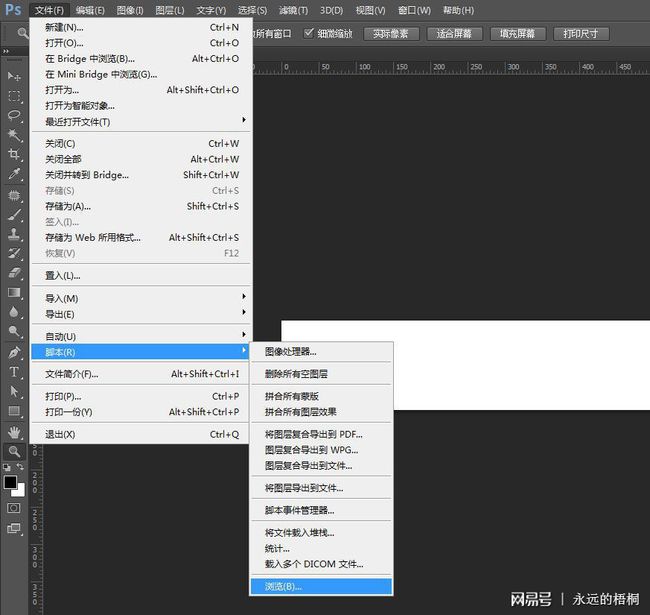Expand the toolbox double-arrow handle
Screen dimensions: 650x615
coord(6,51)
